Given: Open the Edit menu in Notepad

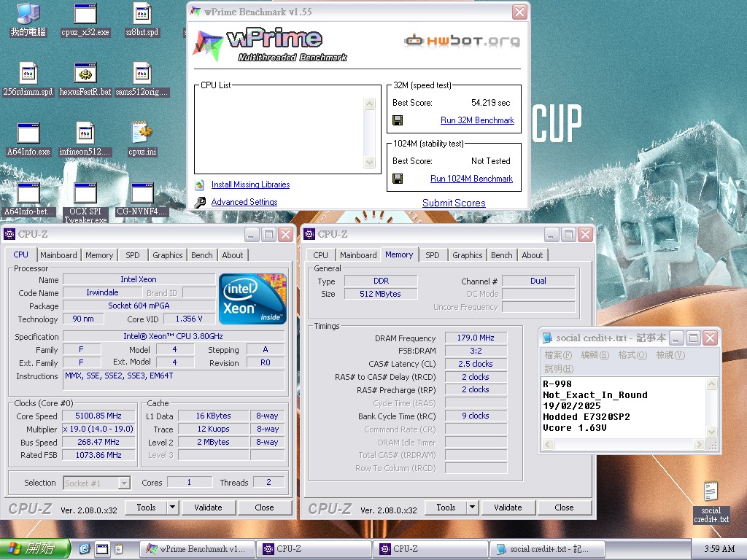Looking at the screenshot, I should [595, 355].
